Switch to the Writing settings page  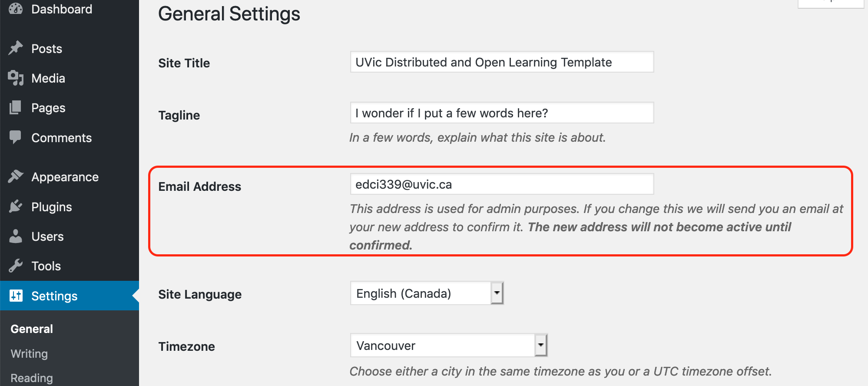[x=29, y=353]
